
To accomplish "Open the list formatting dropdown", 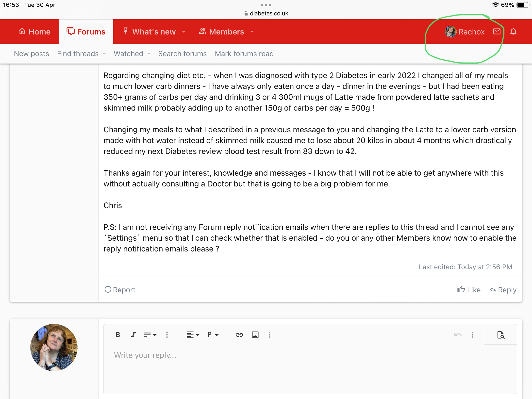I will tap(150, 335).
